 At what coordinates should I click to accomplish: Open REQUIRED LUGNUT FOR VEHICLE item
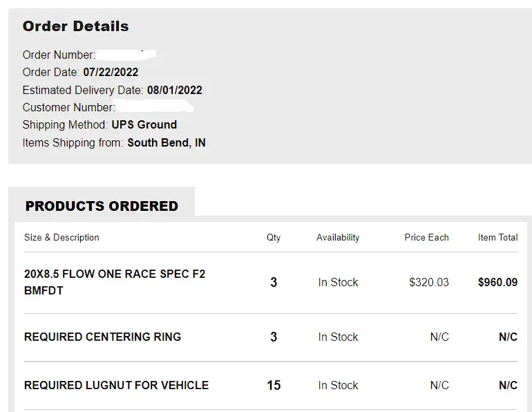click(x=116, y=385)
